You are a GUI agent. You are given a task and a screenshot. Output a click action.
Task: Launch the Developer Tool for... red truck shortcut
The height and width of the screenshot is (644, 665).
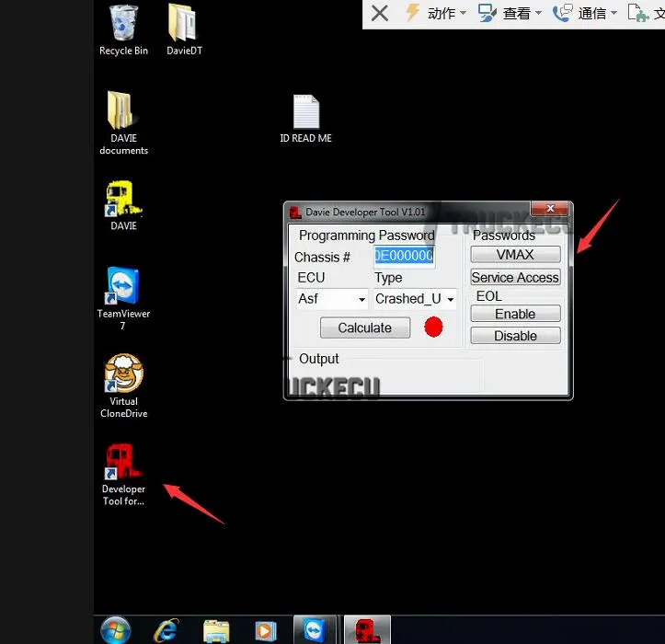coord(123,475)
